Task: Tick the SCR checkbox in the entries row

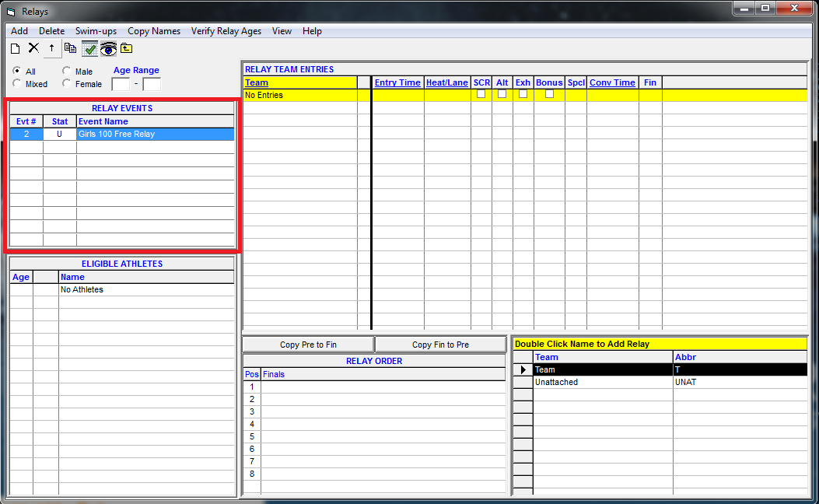Action: pos(481,94)
